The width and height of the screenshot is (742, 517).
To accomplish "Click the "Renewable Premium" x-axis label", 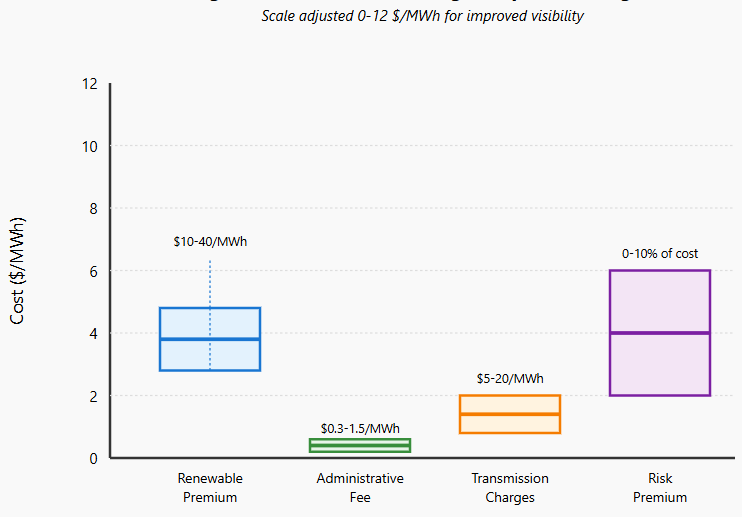I will pyautogui.click(x=210, y=488).
